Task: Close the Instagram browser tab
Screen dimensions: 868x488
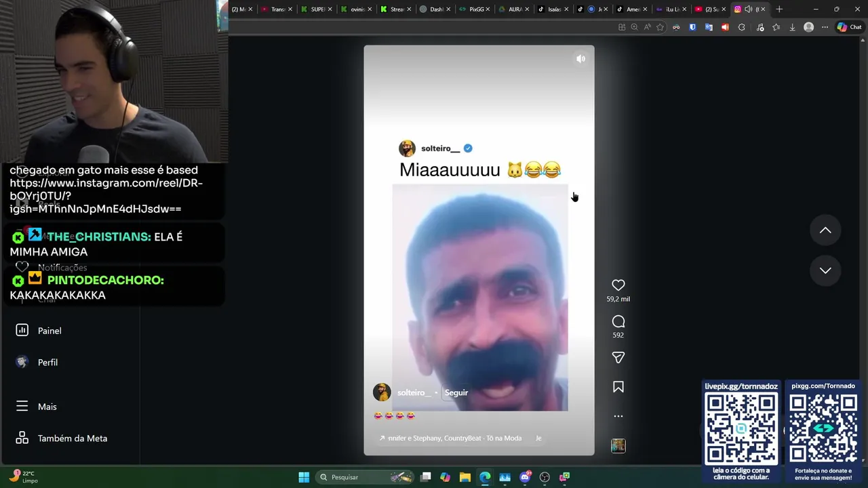Action: pyautogui.click(x=763, y=9)
